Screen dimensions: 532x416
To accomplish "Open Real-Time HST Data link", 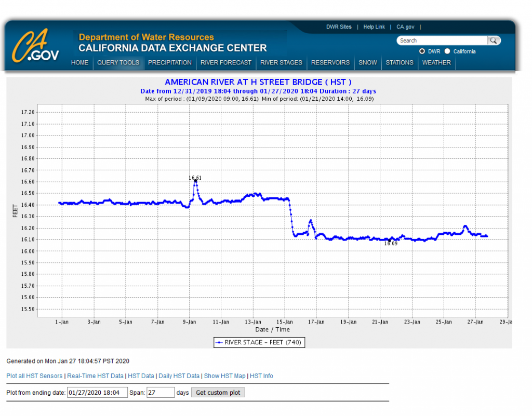I will tap(95, 376).
